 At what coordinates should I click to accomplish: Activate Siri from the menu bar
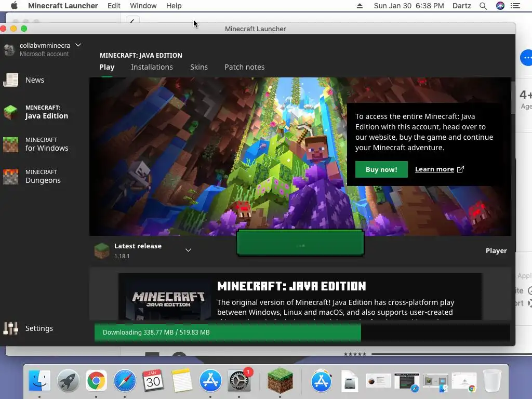(500, 6)
